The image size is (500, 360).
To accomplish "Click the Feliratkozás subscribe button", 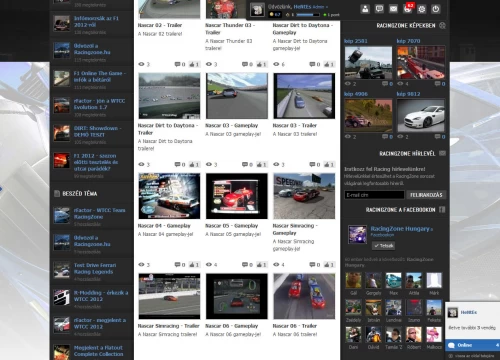I will [426, 195].
